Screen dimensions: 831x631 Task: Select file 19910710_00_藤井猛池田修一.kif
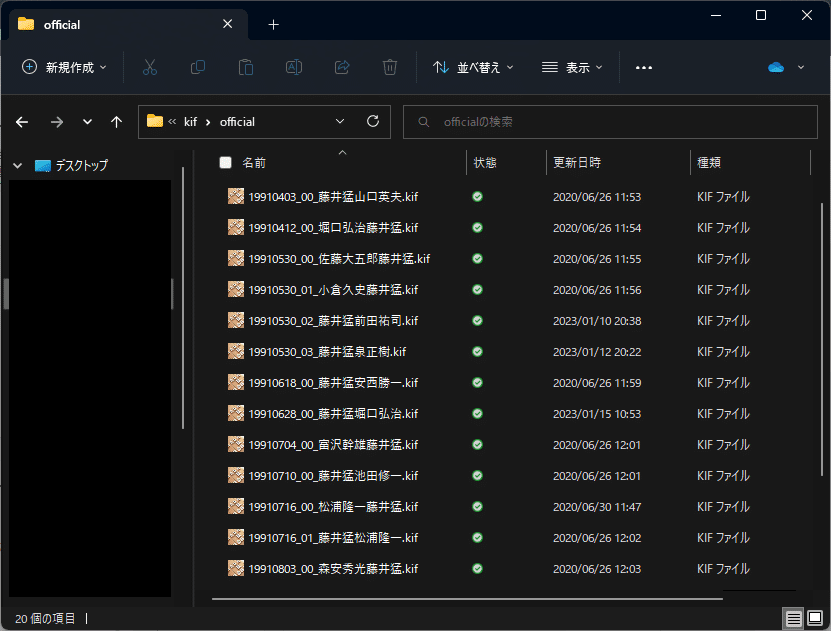pos(333,476)
